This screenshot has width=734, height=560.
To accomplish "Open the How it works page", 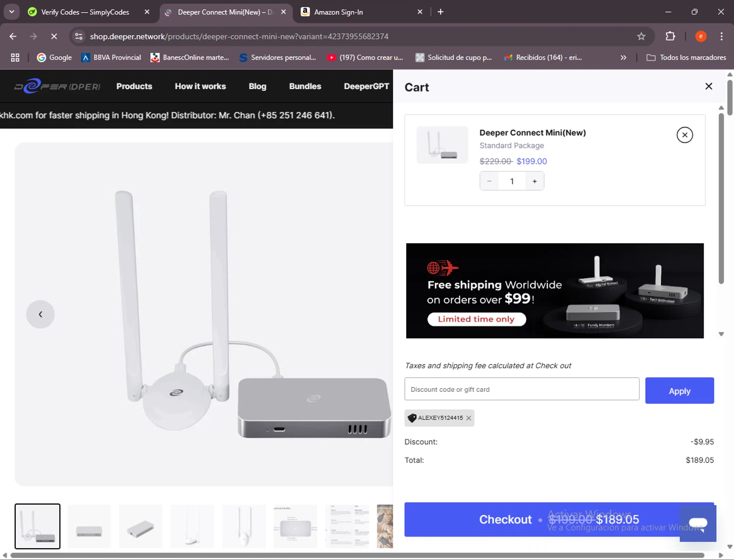I will [x=200, y=87].
